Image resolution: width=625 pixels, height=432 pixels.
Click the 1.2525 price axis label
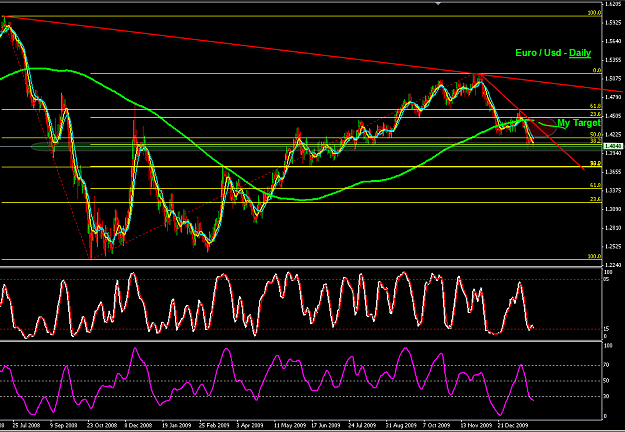click(613, 247)
